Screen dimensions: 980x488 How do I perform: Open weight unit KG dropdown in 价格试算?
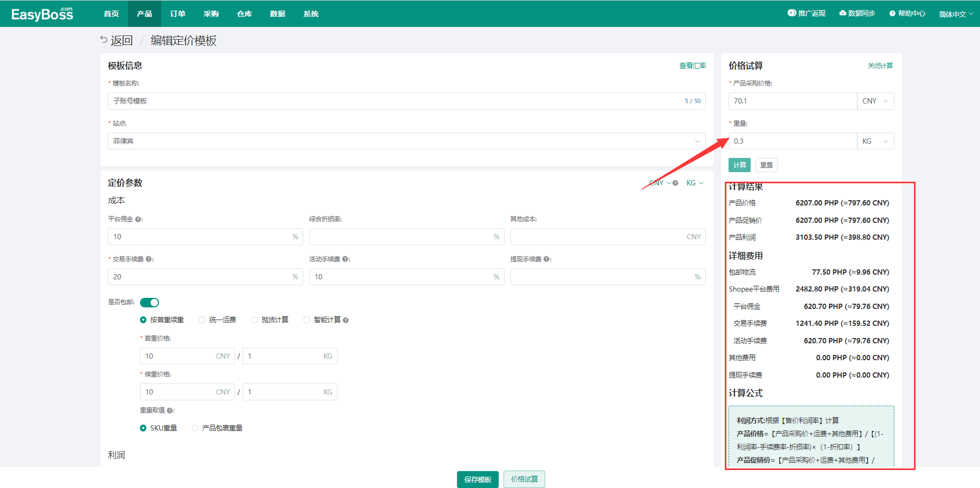[x=875, y=142]
